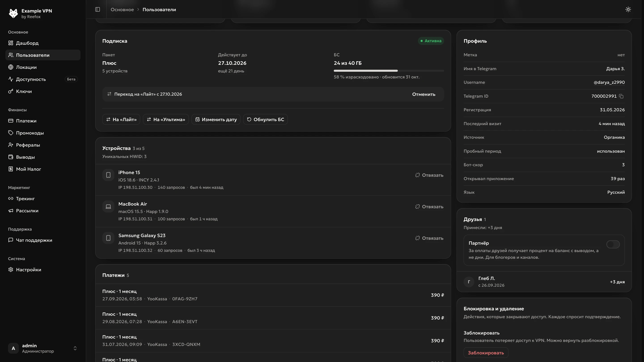Click the Example VPN fox logo
The image size is (644, 362).
click(13, 13)
